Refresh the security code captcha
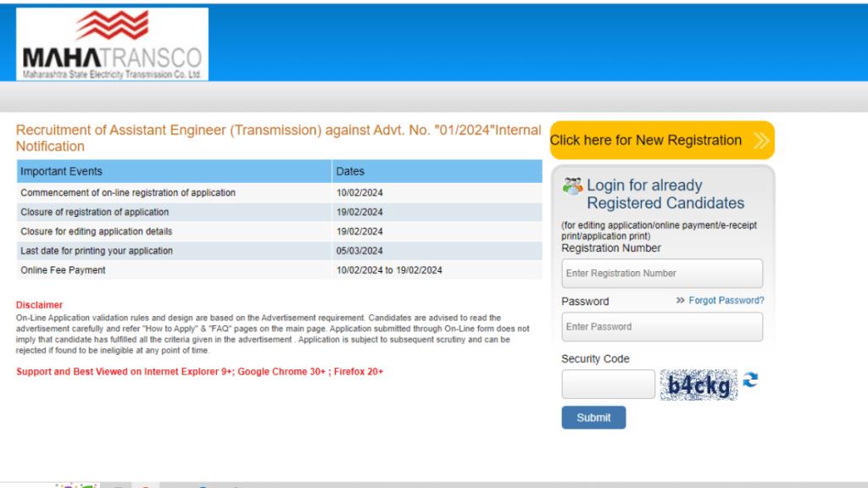 tap(750, 380)
